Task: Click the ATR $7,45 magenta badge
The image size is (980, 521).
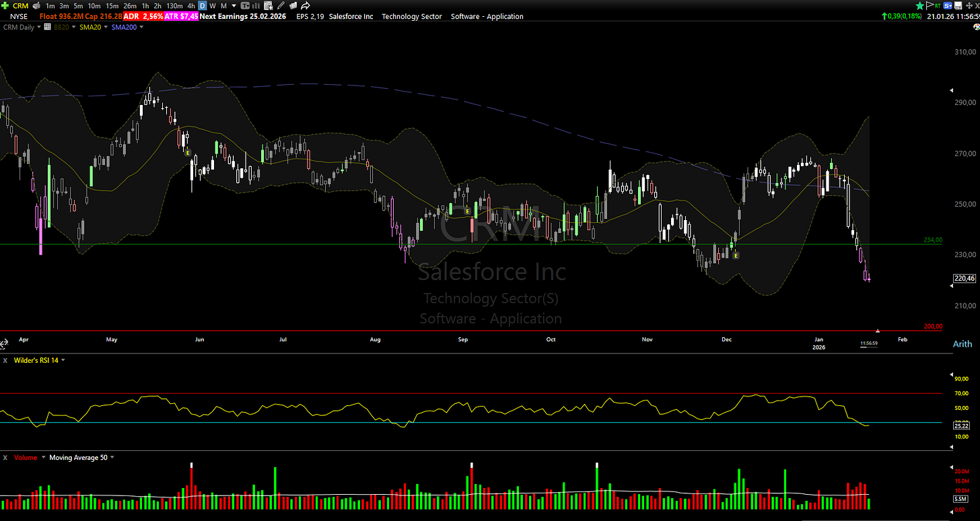Action: pos(181,16)
